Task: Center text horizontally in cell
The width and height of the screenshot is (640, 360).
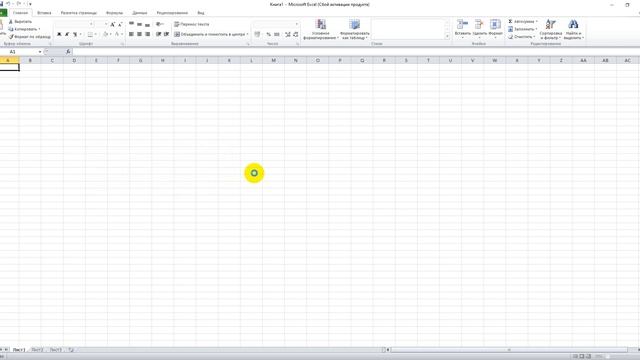Action: [x=140, y=34]
